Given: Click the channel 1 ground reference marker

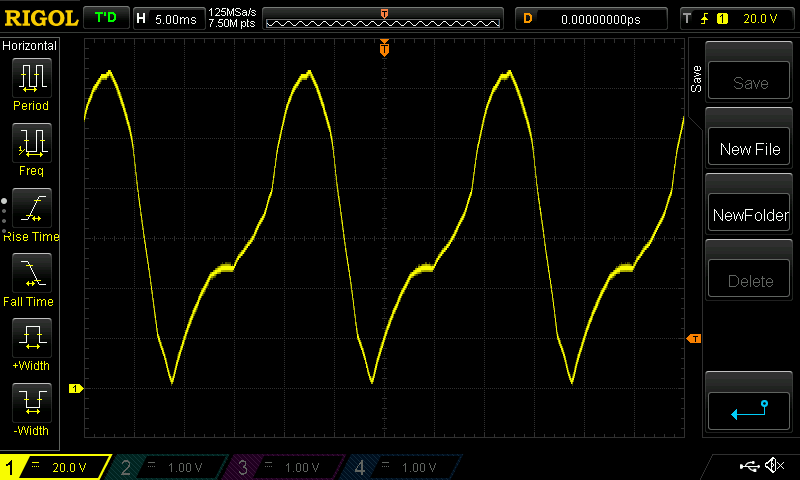Looking at the screenshot, I should (x=76, y=389).
